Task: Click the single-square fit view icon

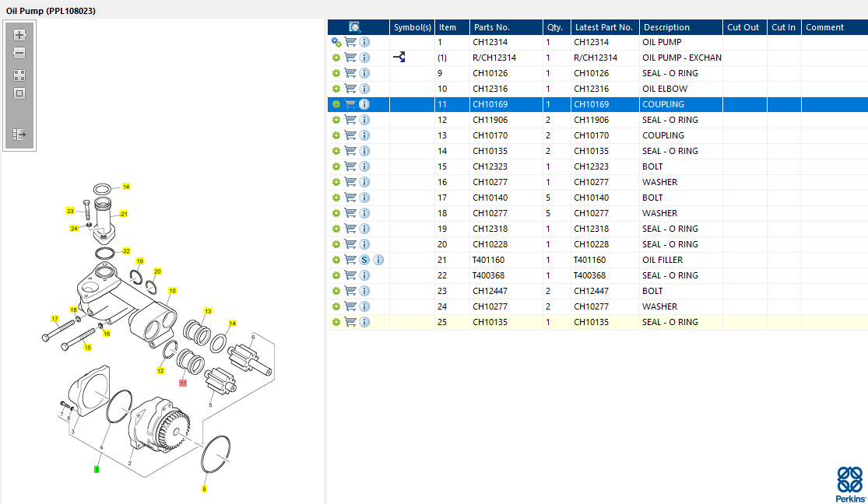Action: (19, 93)
